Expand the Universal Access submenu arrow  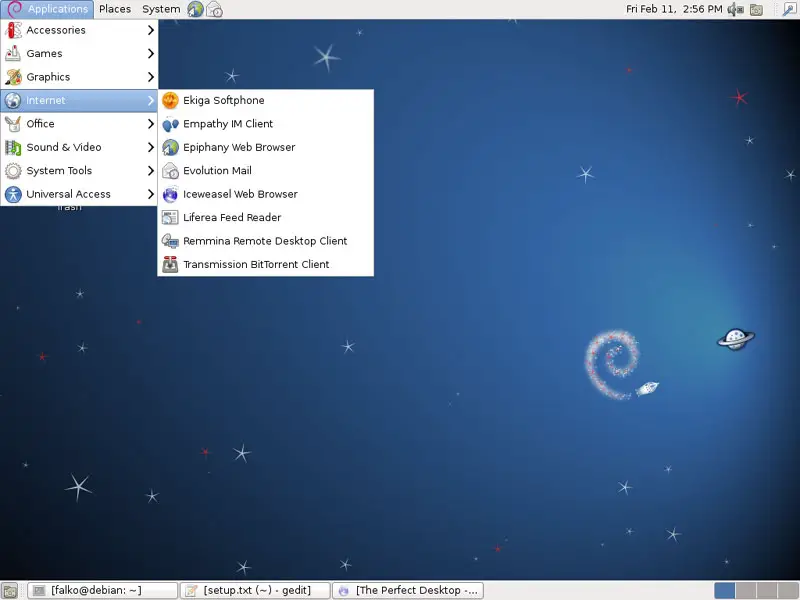coord(151,194)
